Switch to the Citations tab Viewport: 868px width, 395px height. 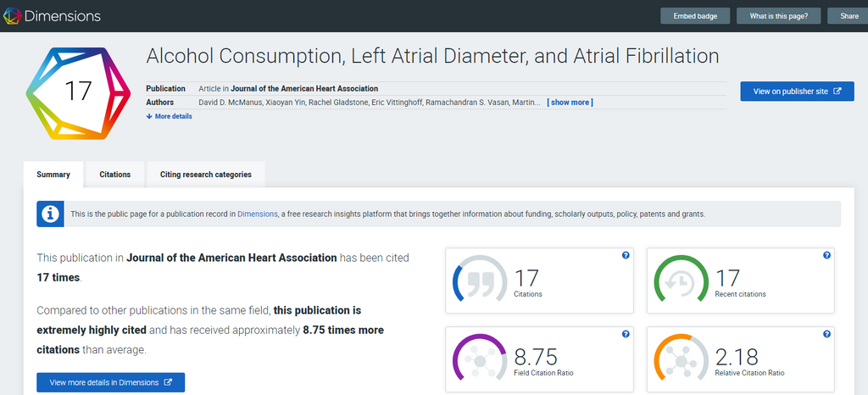click(115, 175)
